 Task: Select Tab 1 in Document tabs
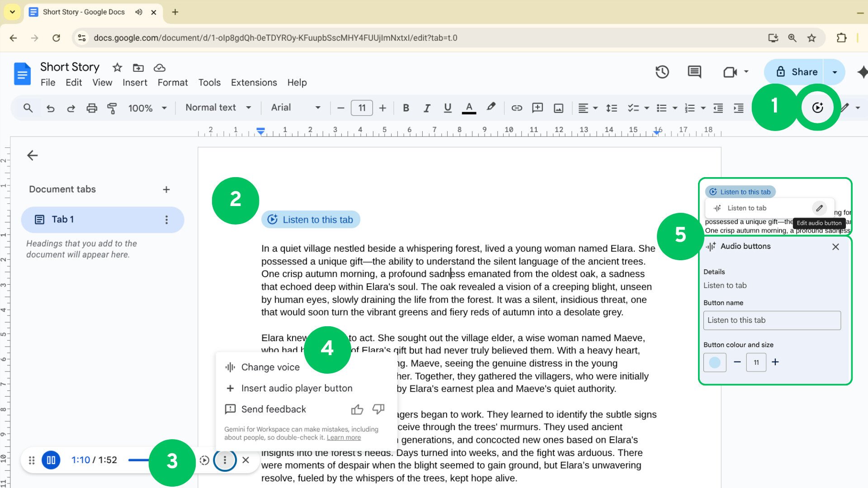coord(63,220)
